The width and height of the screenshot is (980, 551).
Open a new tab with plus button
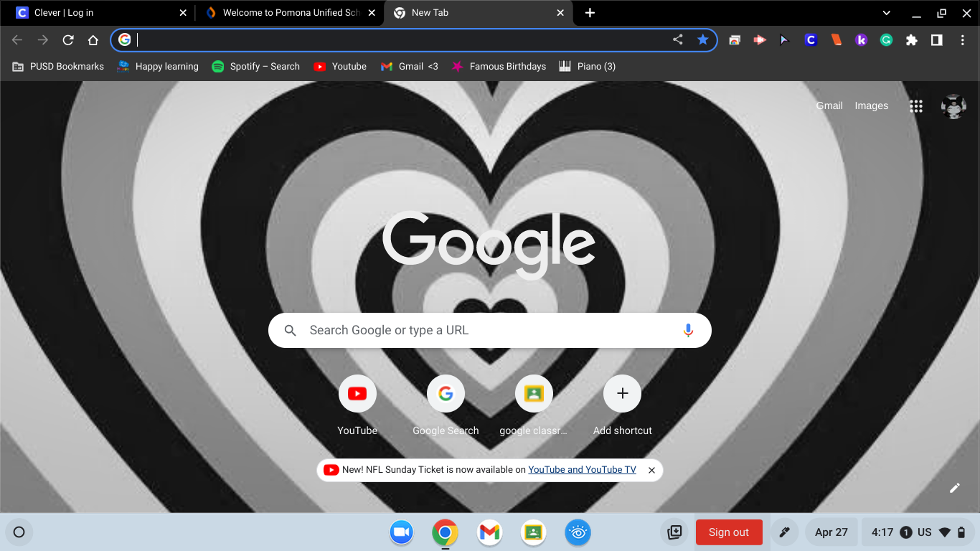tap(590, 13)
